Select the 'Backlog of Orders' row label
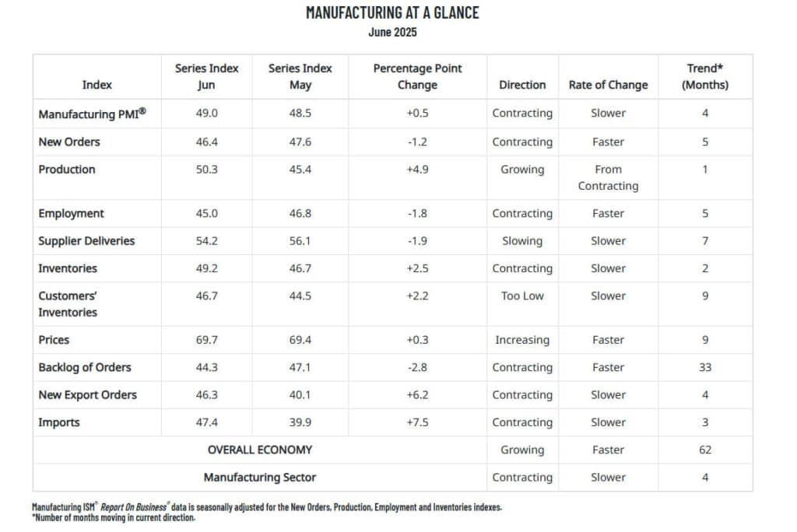The height and width of the screenshot is (532, 797). [85, 367]
